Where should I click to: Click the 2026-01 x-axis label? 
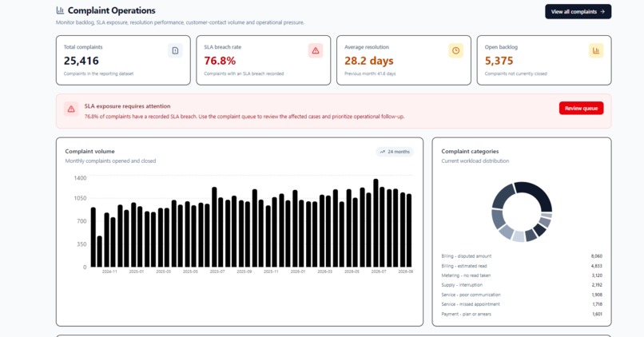tap(298, 272)
